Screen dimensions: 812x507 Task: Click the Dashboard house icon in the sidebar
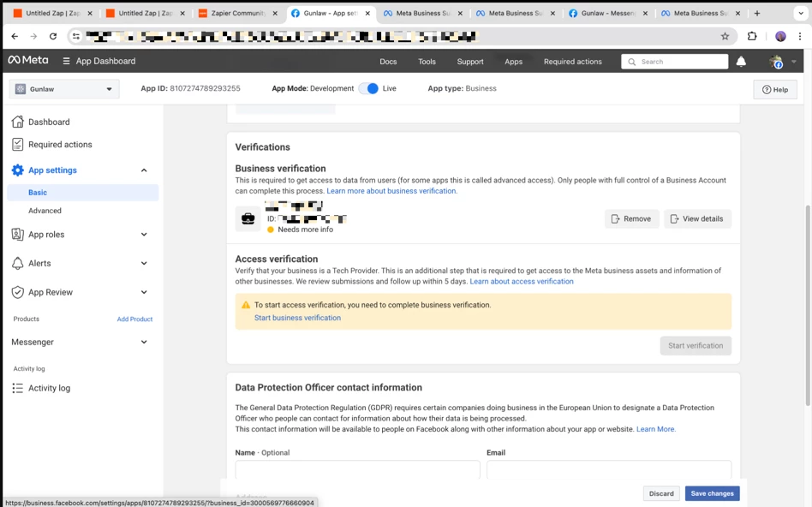tap(18, 122)
